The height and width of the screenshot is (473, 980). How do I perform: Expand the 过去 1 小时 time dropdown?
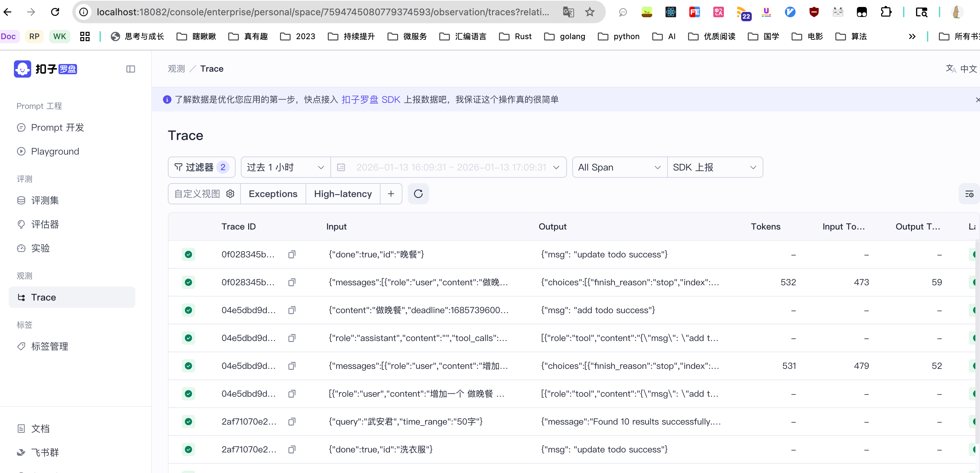(x=285, y=167)
